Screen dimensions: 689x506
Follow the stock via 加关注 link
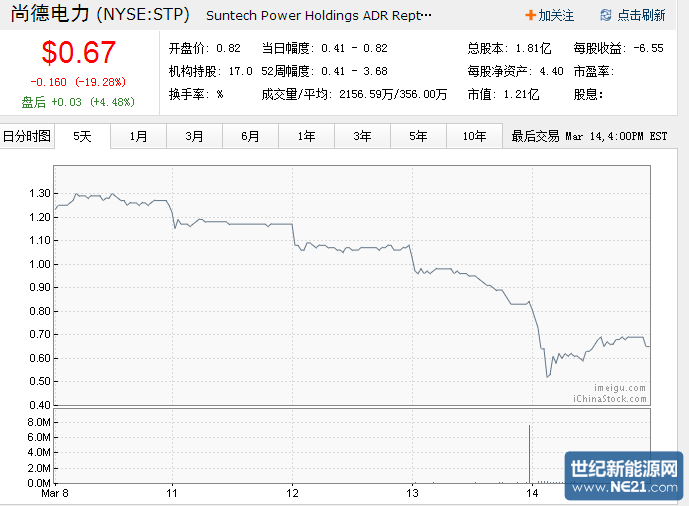coord(556,16)
